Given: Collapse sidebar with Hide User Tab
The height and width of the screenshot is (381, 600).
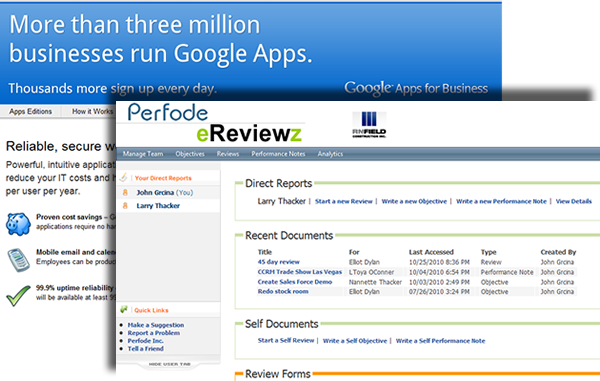Looking at the screenshot, I should coord(170,364).
